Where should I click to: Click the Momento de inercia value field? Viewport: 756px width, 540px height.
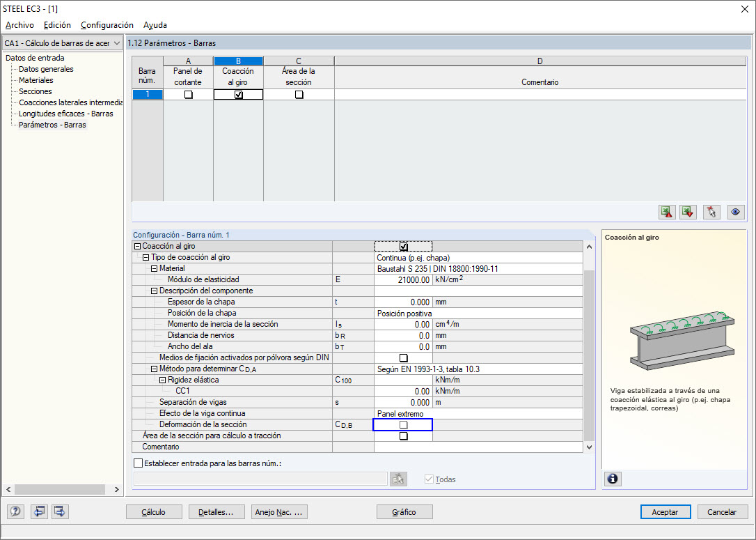click(403, 324)
